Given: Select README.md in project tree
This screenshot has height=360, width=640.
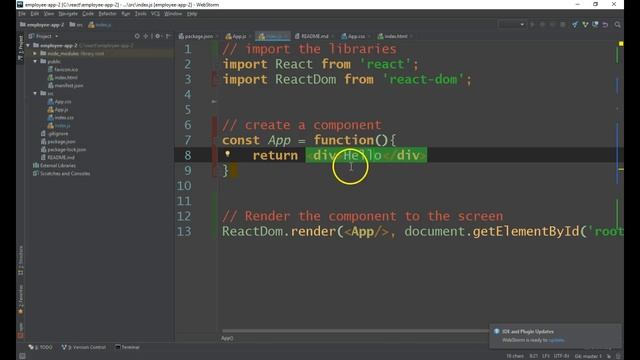Looking at the screenshot, I should (58, 158).
